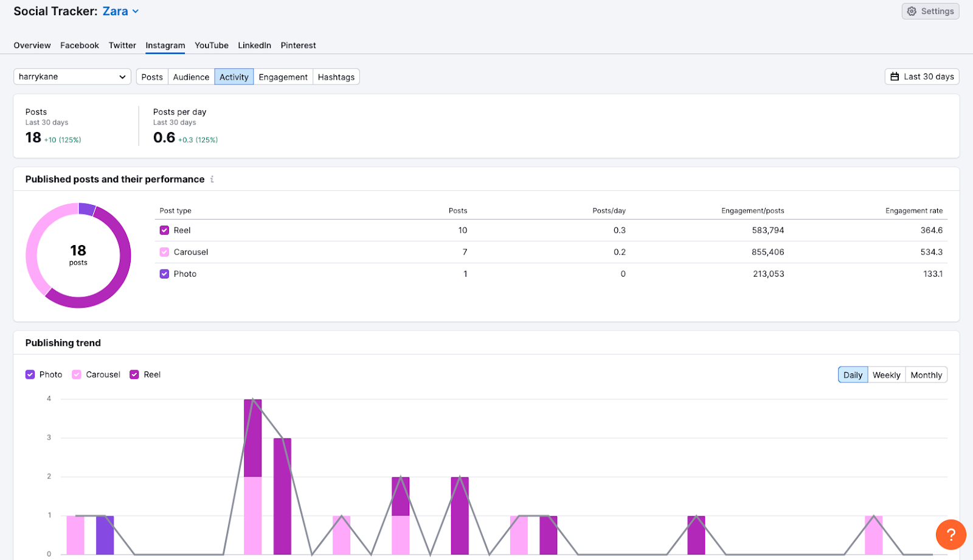Open the Last 30 days date picker
973x560 pixels.
[x=921, y=77]
